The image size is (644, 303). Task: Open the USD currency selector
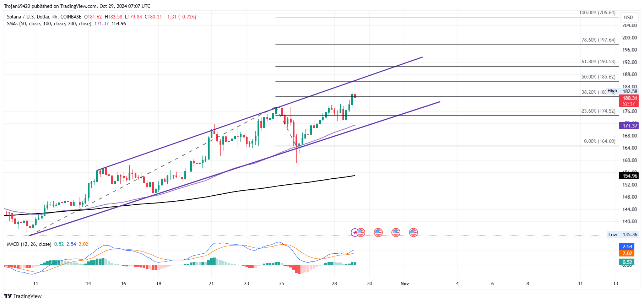pyautogui.click(x=628, y=17)
